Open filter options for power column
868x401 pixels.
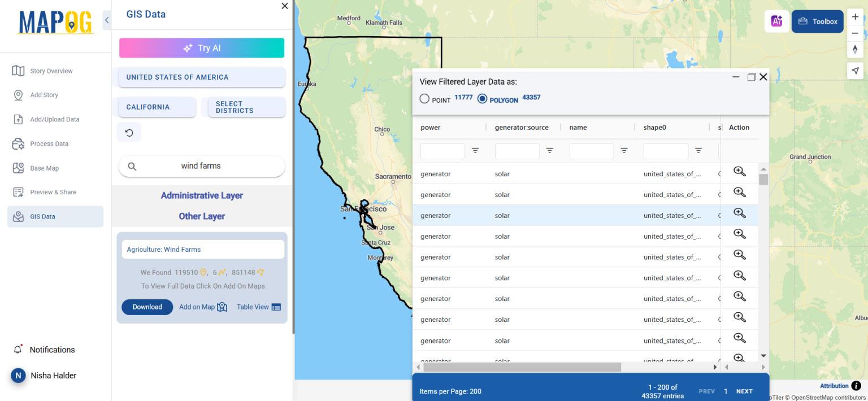(x=475, y=151)
